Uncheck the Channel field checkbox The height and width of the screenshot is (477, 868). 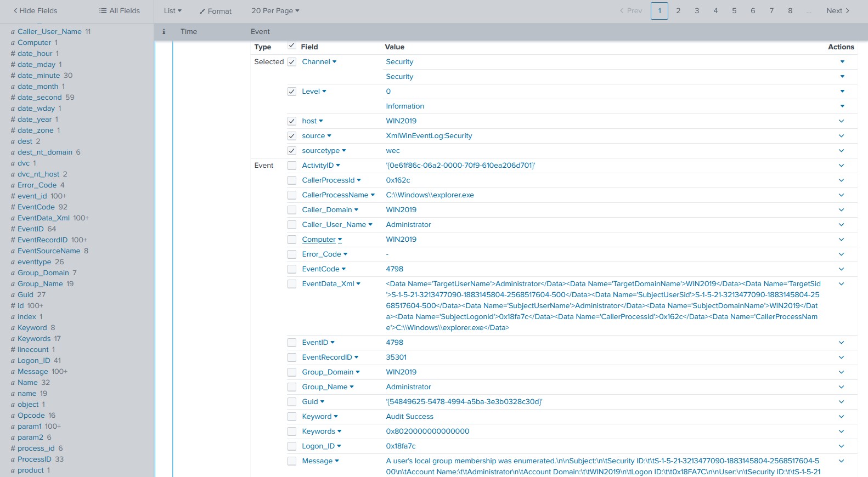292,62
